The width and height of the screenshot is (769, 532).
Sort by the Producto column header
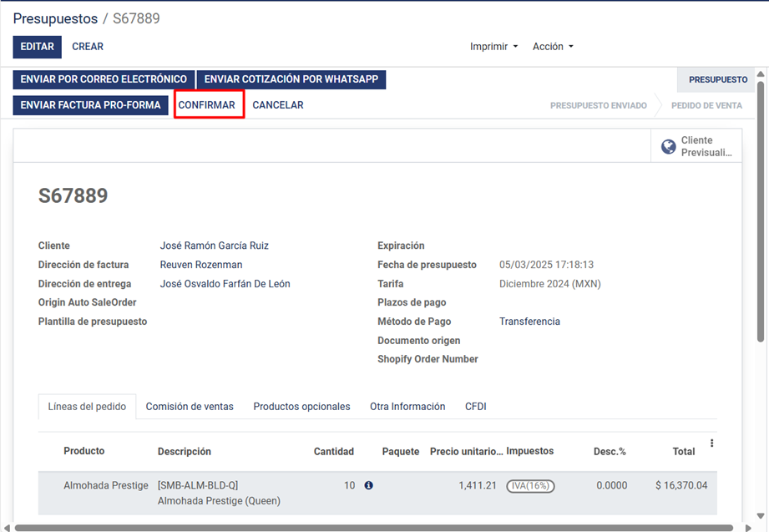tap(83, 451)
